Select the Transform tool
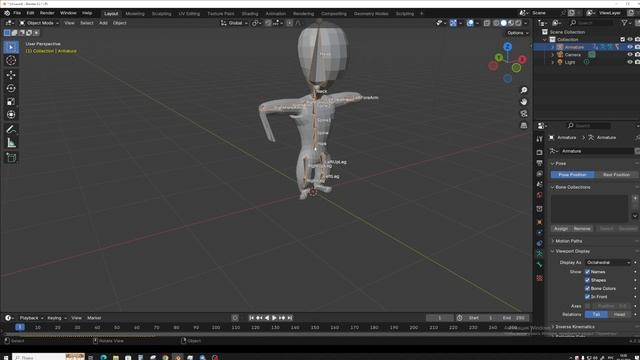Screen dimensions: 640x360 (x=11, y=115)
